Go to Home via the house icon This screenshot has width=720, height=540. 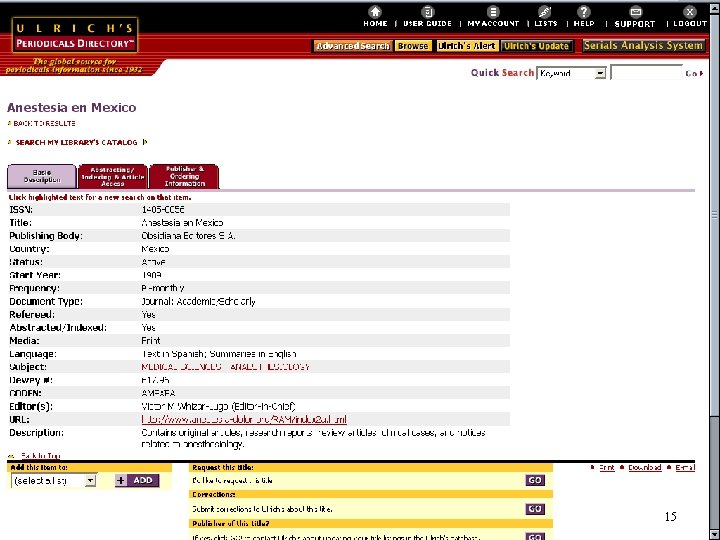click(375, 12)
